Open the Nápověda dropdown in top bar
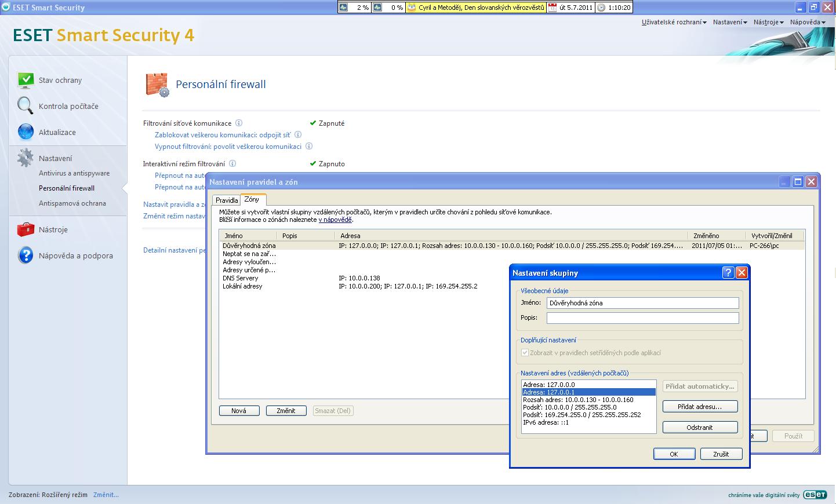 [807, 22]
